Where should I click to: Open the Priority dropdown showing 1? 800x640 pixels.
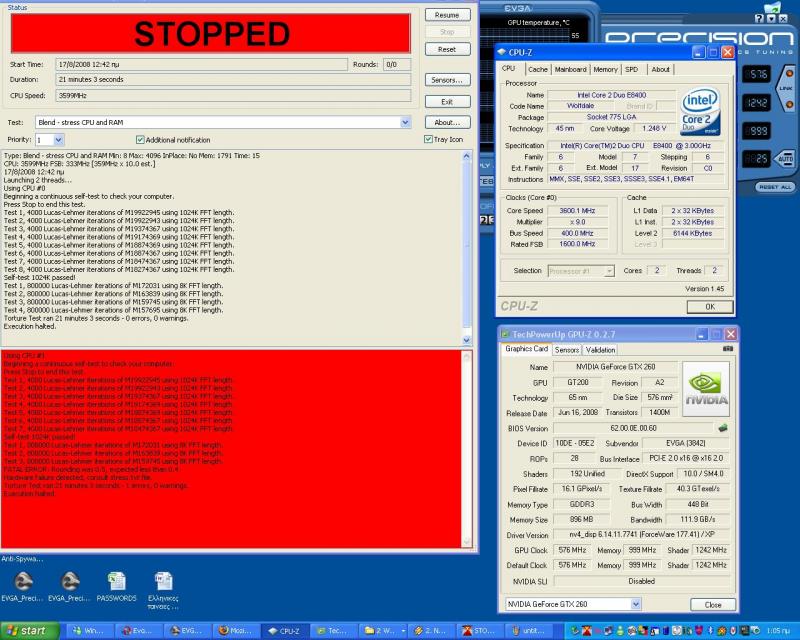click(58, 139)
